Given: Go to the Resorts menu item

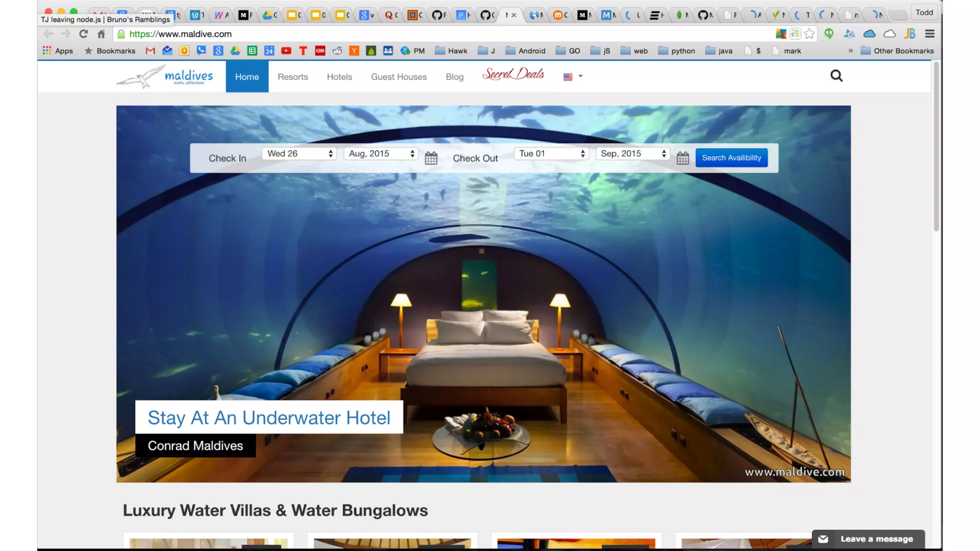Looking at the screenshot, I should [292, 77].
